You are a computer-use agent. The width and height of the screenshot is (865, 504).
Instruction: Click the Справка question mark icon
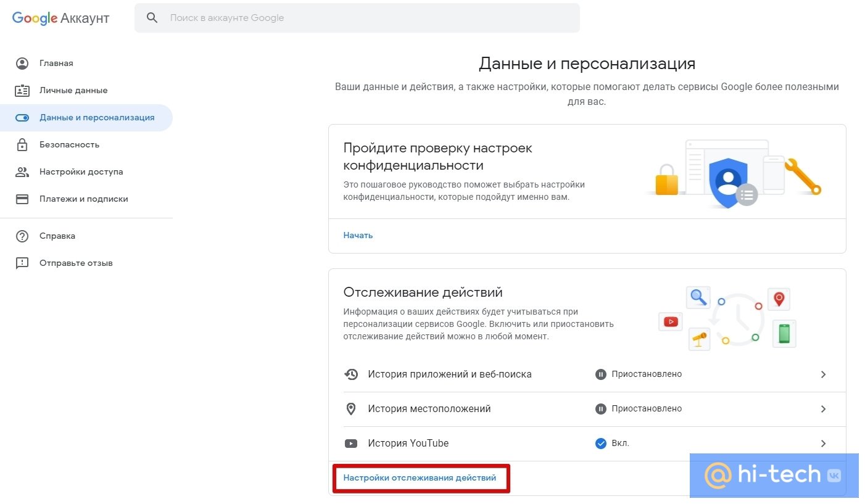(x=22, y=236)
